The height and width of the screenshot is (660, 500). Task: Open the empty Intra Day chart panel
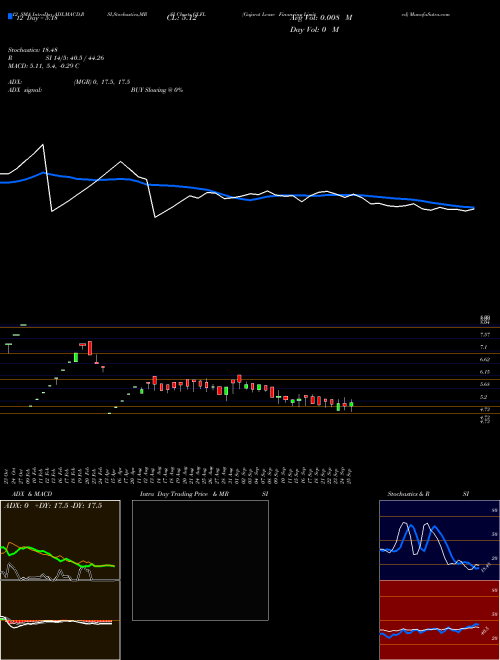click(200, 560)
